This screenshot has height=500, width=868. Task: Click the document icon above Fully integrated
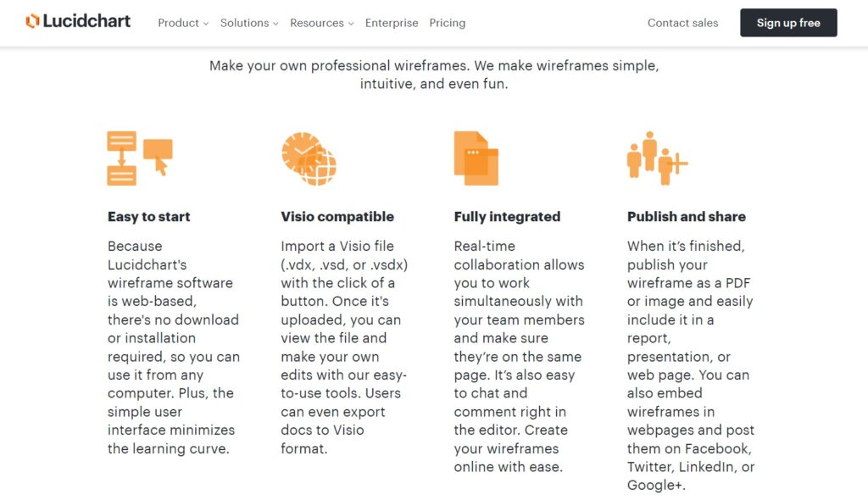coord(476,158)
